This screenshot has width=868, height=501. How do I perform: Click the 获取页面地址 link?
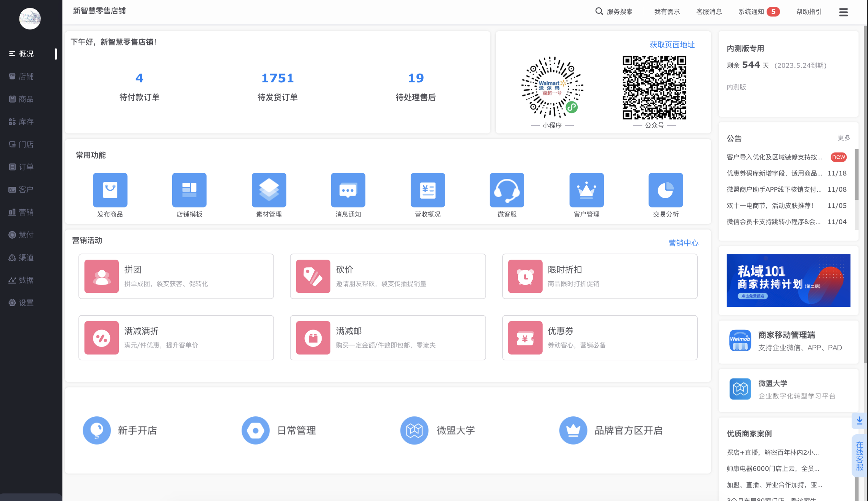pos(672,45)
